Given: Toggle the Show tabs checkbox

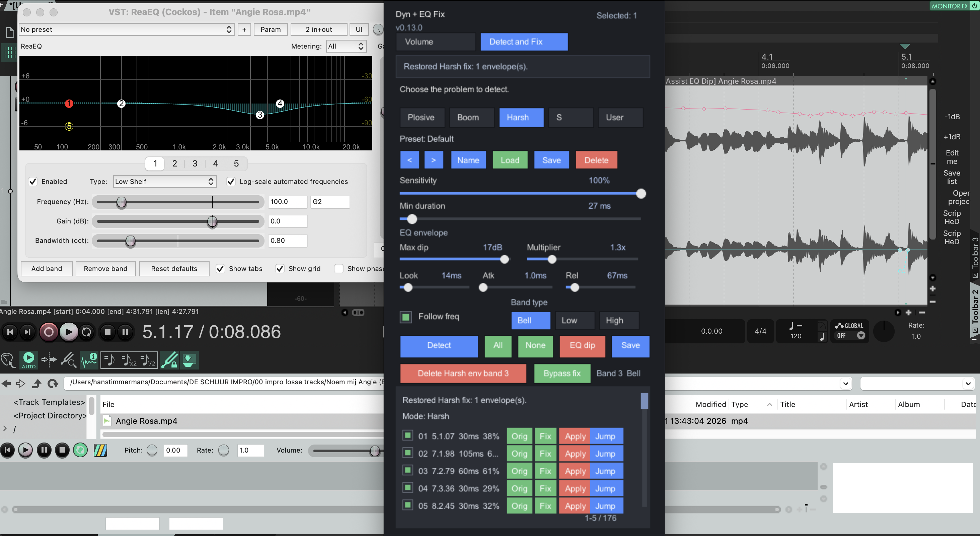Looking at the screenshot, I should point(220,269).
